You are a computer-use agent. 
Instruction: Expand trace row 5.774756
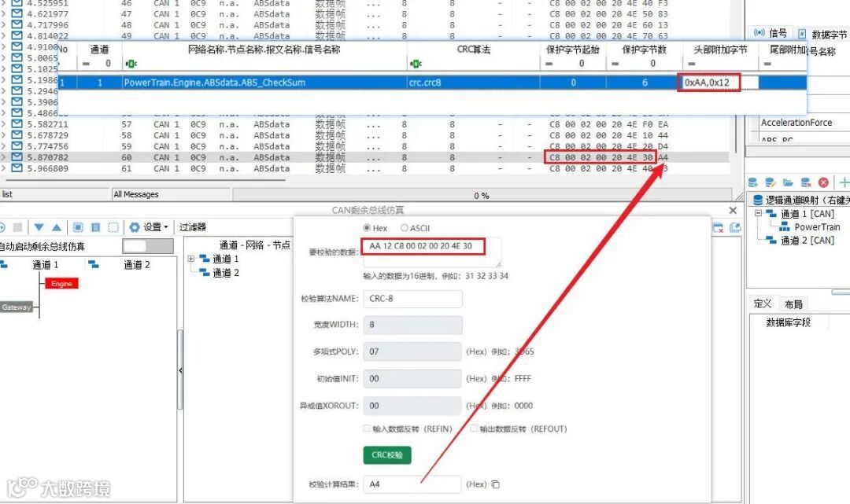4,146
